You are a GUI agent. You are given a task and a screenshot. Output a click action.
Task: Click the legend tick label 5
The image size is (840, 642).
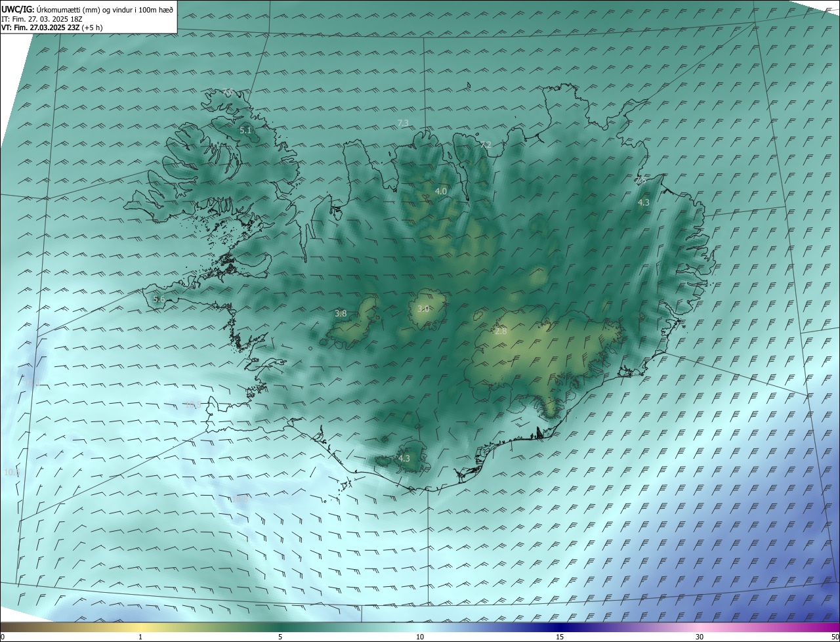click(x=280, y=637)
